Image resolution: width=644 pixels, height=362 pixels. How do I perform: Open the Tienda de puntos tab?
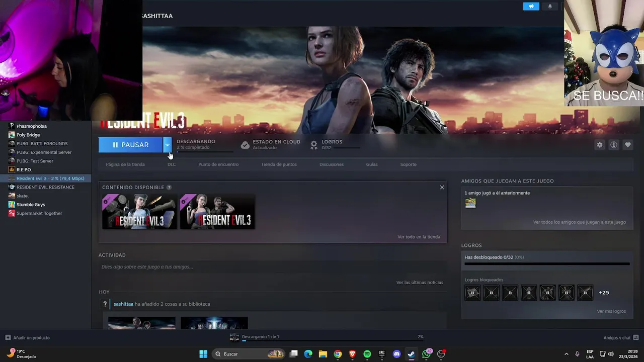(279, 164)
